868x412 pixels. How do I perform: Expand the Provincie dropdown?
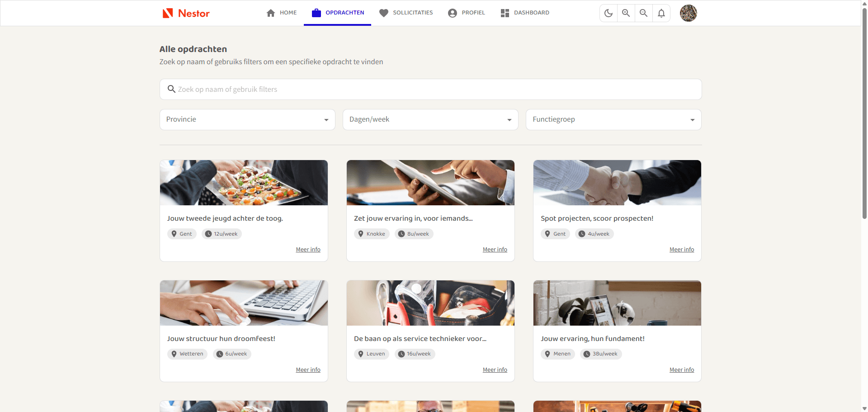coord(247,119)
